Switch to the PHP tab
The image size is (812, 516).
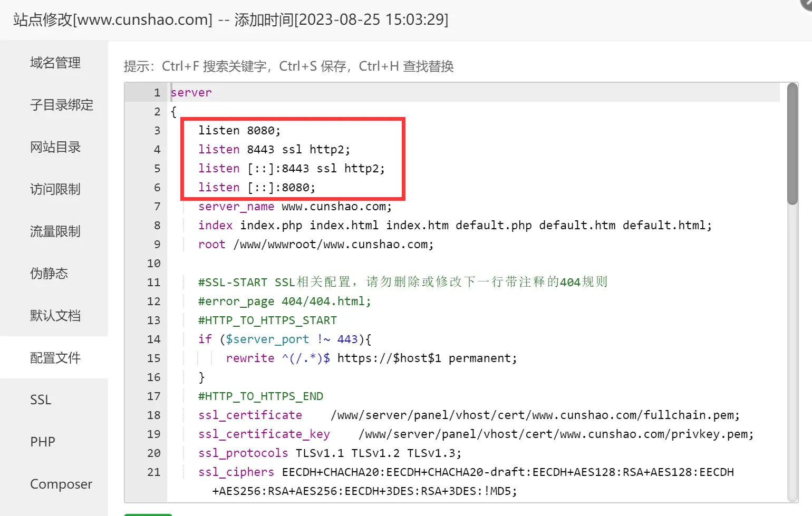point(42,442)
